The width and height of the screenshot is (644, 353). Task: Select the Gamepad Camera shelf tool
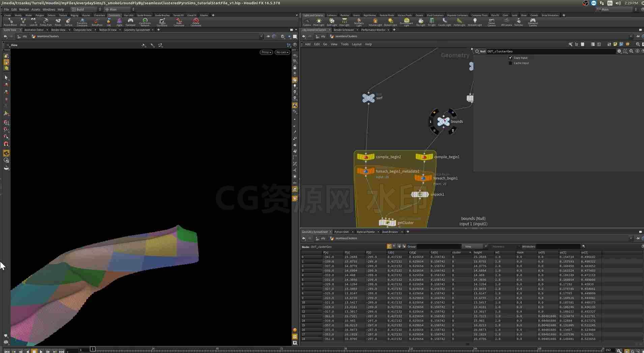[533, 22]
